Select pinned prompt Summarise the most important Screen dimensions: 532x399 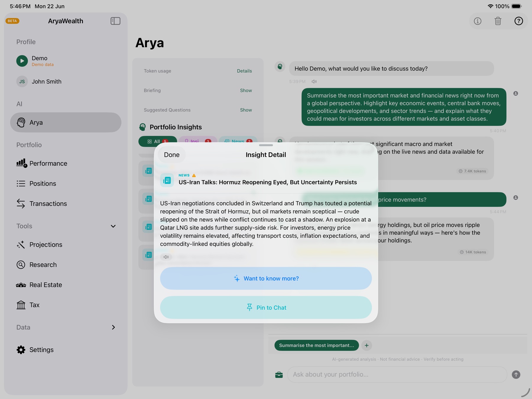pos(317,345)
